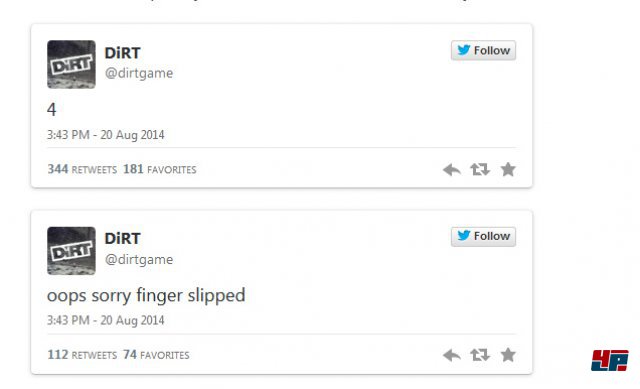Open DiRT avatar in second tweet
The height and width of the screenshot is (389, 640).
[x=71, y=251]
